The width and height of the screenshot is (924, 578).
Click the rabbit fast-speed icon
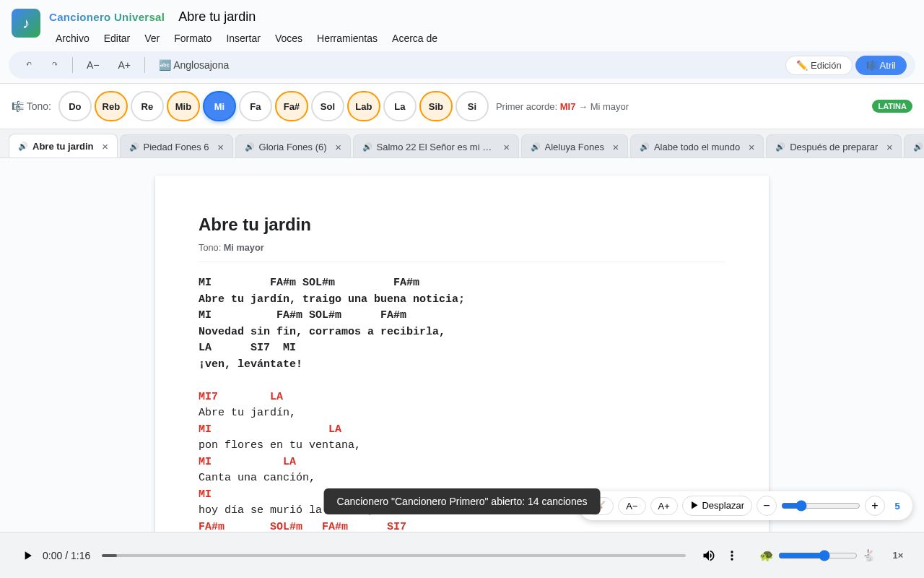tap(869, 556)
